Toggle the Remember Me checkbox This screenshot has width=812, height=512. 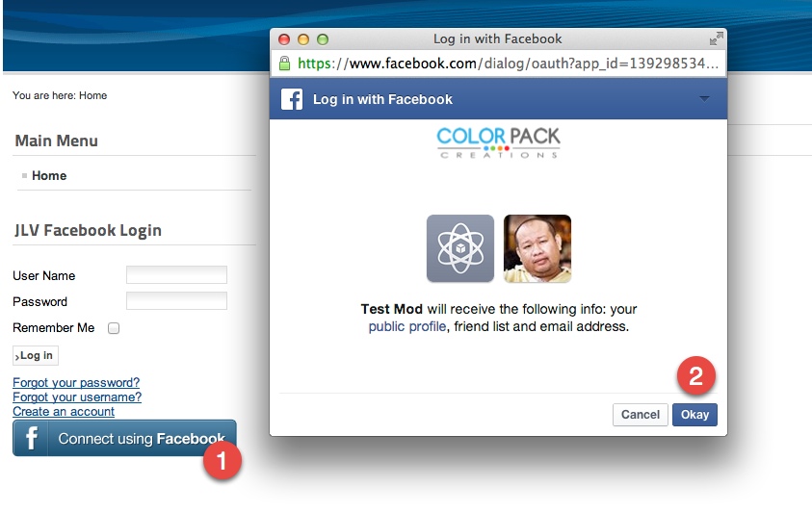tap(114, 328)
